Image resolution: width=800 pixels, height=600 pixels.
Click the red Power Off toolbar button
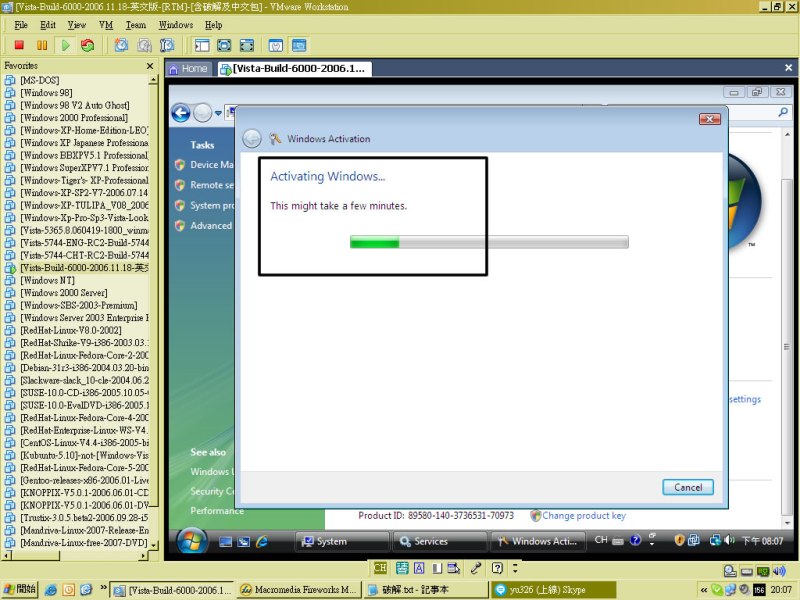(x=19, y=45)
